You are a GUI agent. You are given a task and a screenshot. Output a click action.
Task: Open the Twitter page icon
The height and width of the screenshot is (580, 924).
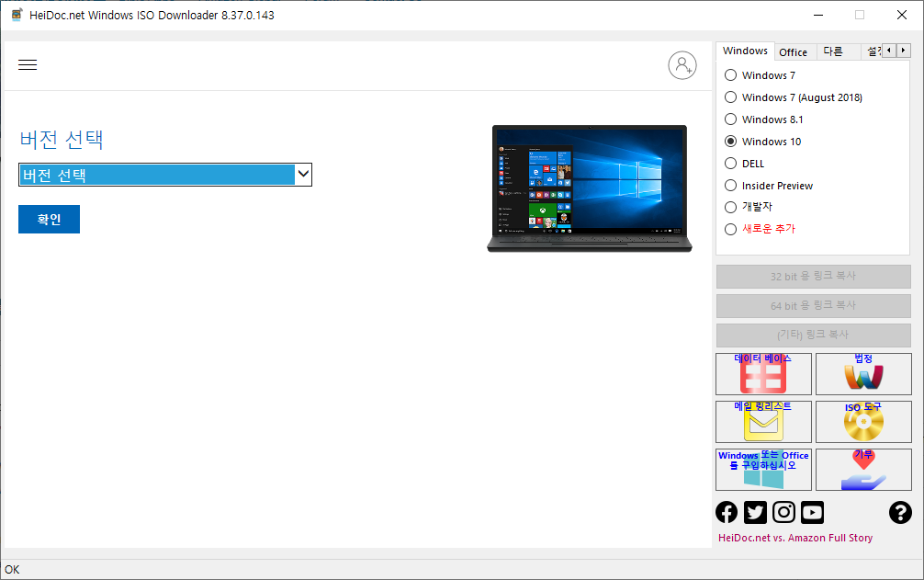coord(755,512)
